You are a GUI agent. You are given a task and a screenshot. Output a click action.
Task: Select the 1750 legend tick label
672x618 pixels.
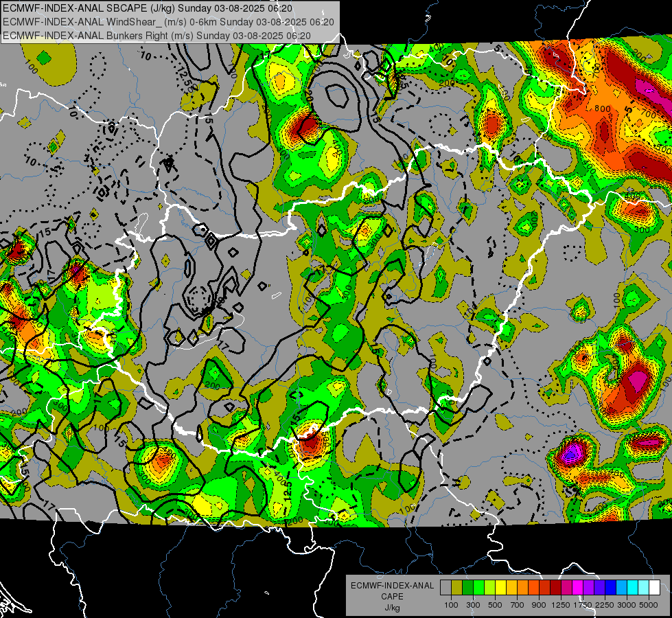tap(583, 605)
